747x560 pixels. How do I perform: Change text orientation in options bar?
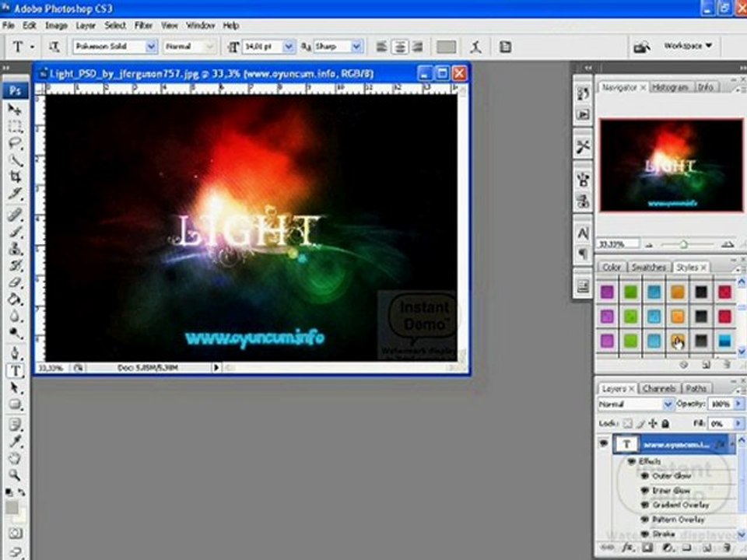coord(54,47)
